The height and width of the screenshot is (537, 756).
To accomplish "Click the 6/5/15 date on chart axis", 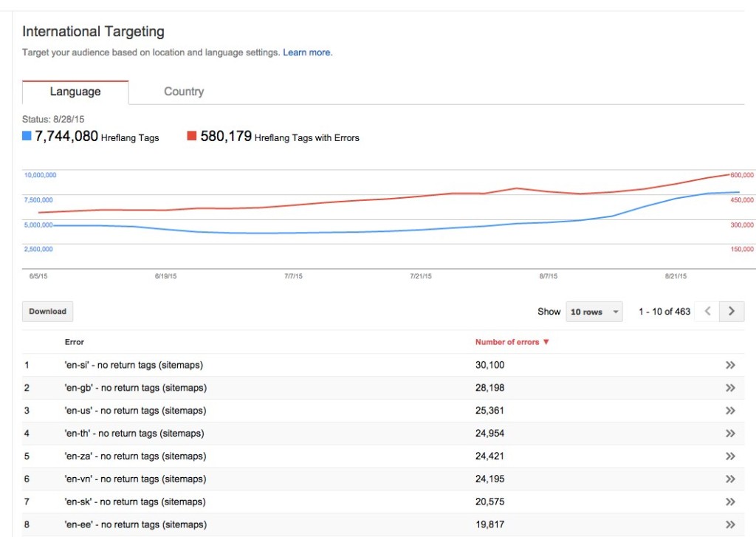I will click(x=38, y=276).
